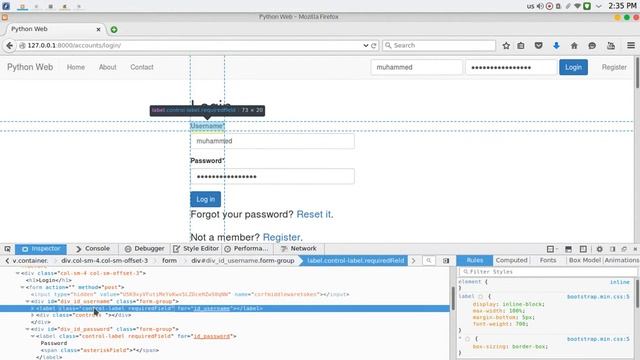
Task: Open the Computed sidebar tab
Action: click(511, 260)
